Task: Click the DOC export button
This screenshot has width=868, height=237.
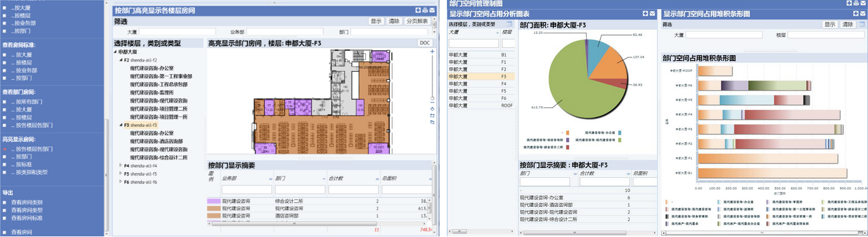Action: [x=425, y=43]
